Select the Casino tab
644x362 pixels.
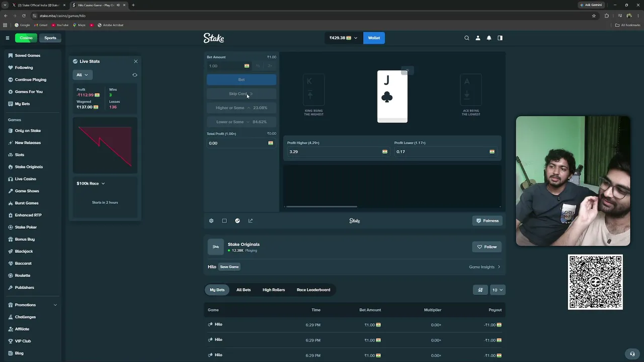pyautogui.click(x=26, y=38)
